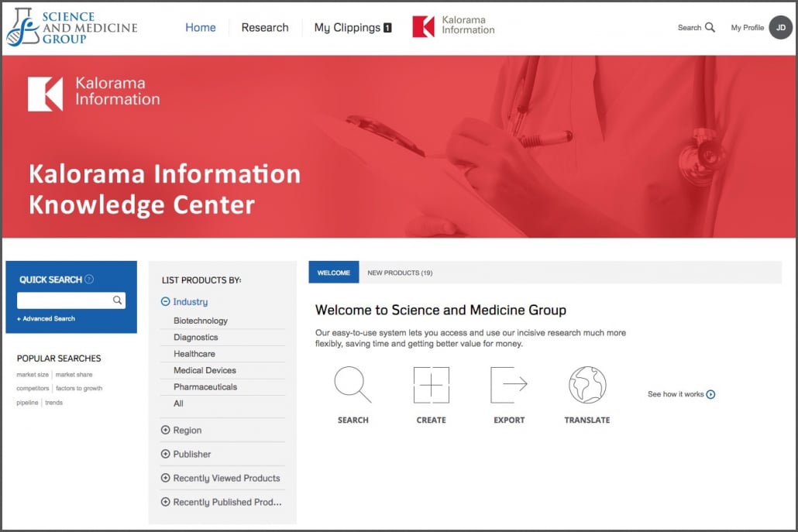Select the 'market size' popular search
This screenshot has height=532, width=798.
33,374
